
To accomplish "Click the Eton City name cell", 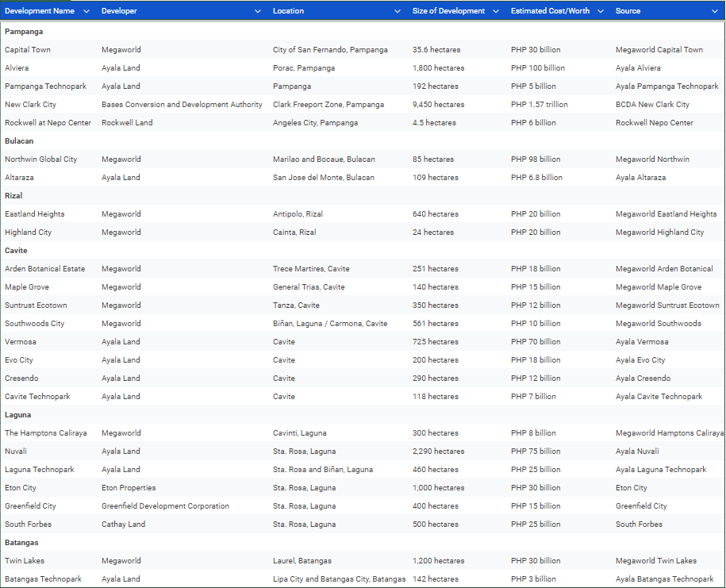I will (x=21, y=487).
